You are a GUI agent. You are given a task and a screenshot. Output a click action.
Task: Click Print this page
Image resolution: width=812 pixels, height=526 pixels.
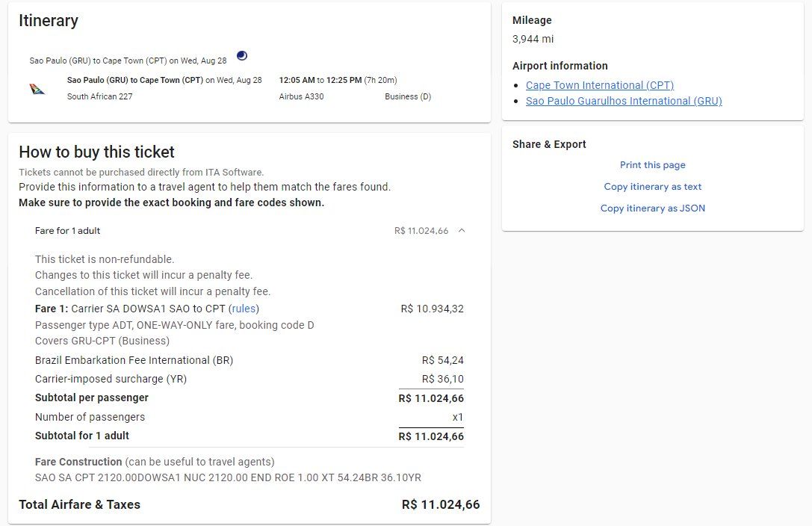[x=652, y=165]
